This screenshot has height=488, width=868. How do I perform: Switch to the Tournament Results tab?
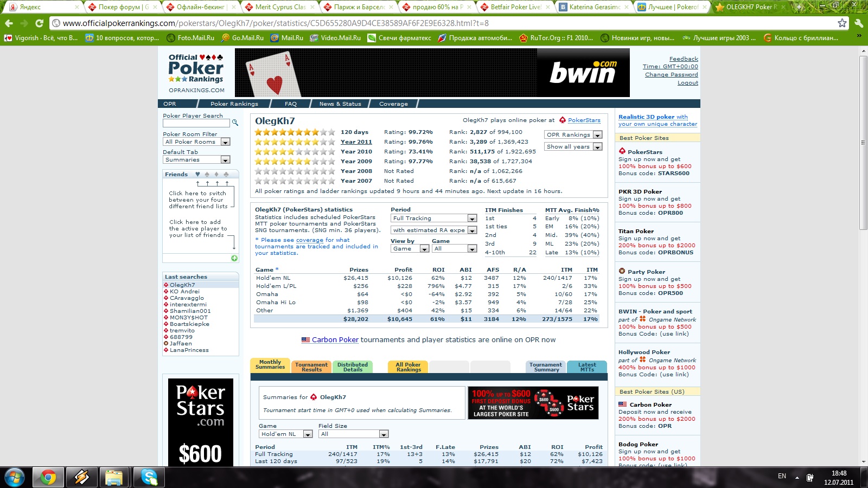[x=311, y=367]
